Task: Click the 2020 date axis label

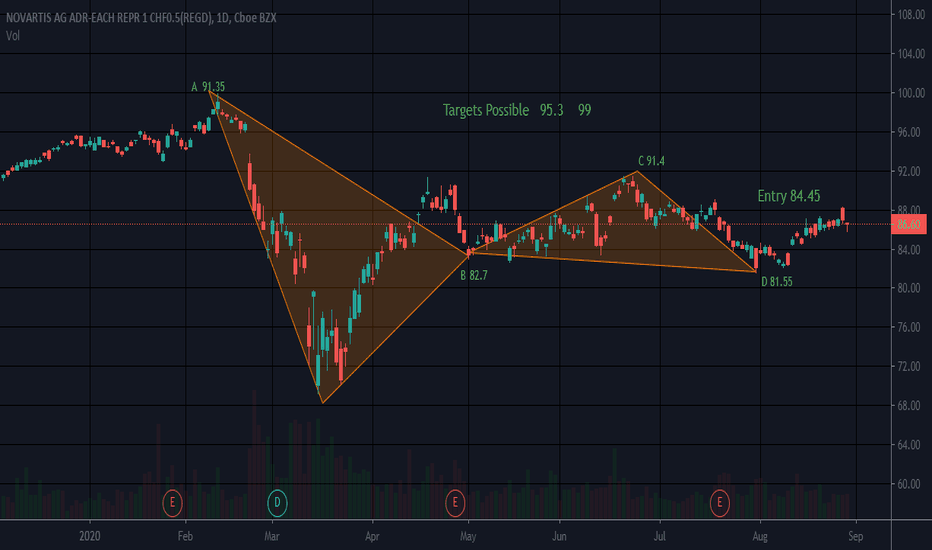Action: pyautogui.click(x=90, y=536)
